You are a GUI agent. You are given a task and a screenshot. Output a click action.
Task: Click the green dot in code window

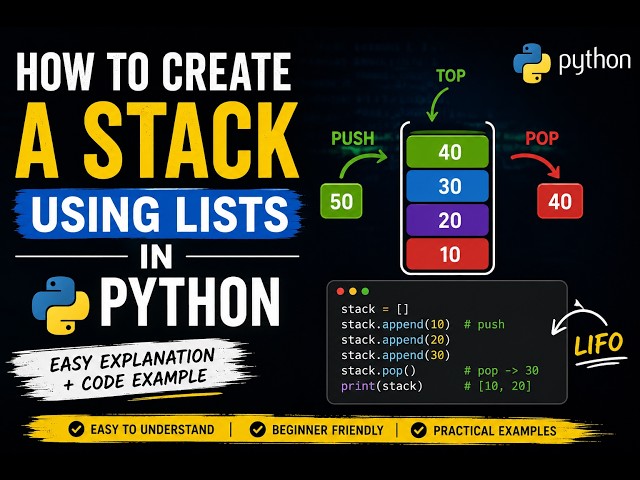click(x=366, y=291)
